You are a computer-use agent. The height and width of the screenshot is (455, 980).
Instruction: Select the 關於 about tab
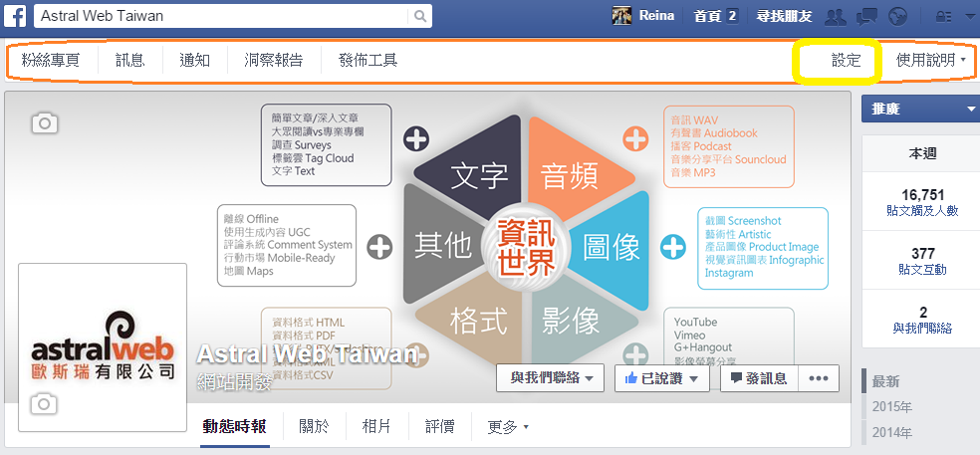tap(315, 427)
